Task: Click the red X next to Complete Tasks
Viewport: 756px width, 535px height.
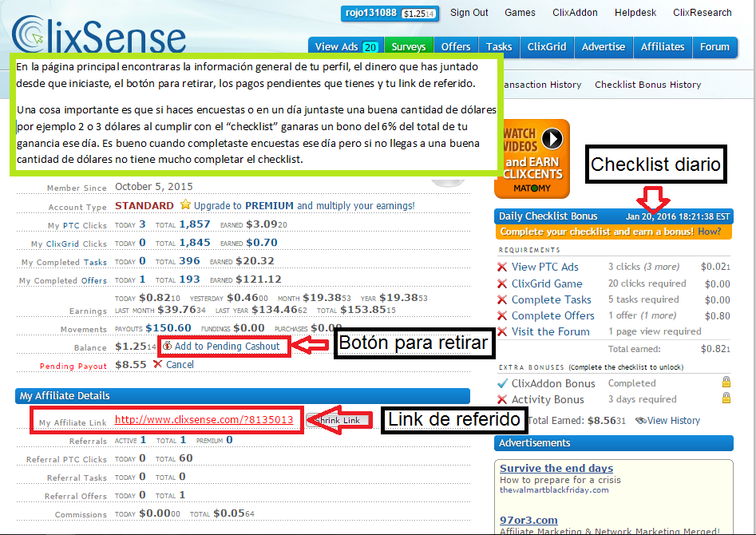Action: click(502, 299)
